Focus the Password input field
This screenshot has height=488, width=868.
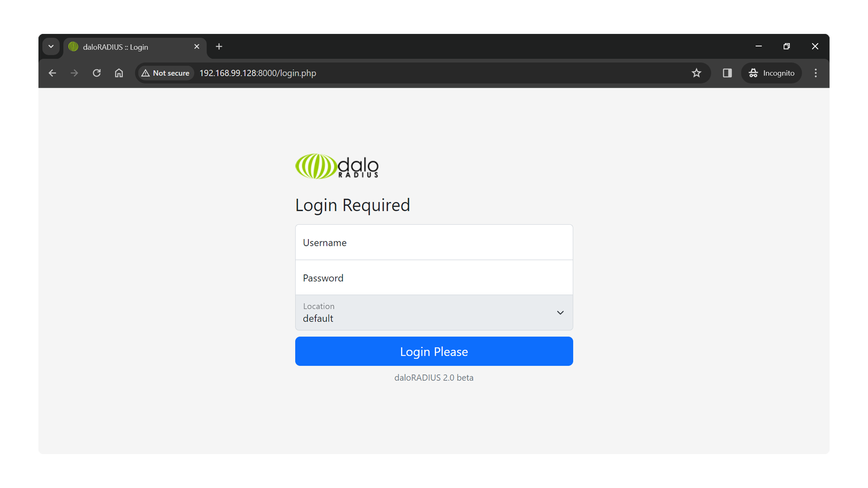point(434,278)
